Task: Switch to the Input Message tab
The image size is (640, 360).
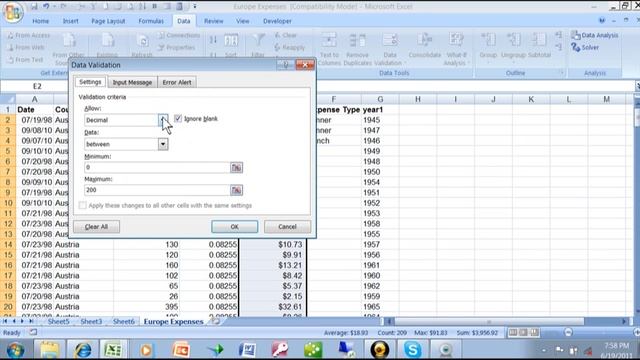Action: [132, 82]
